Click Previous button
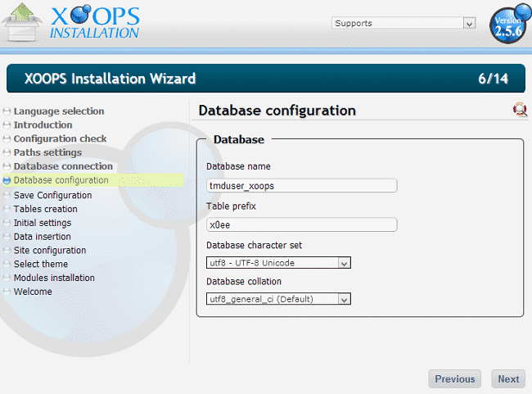Screen dimensions: 532x394 tap(454, 378)
